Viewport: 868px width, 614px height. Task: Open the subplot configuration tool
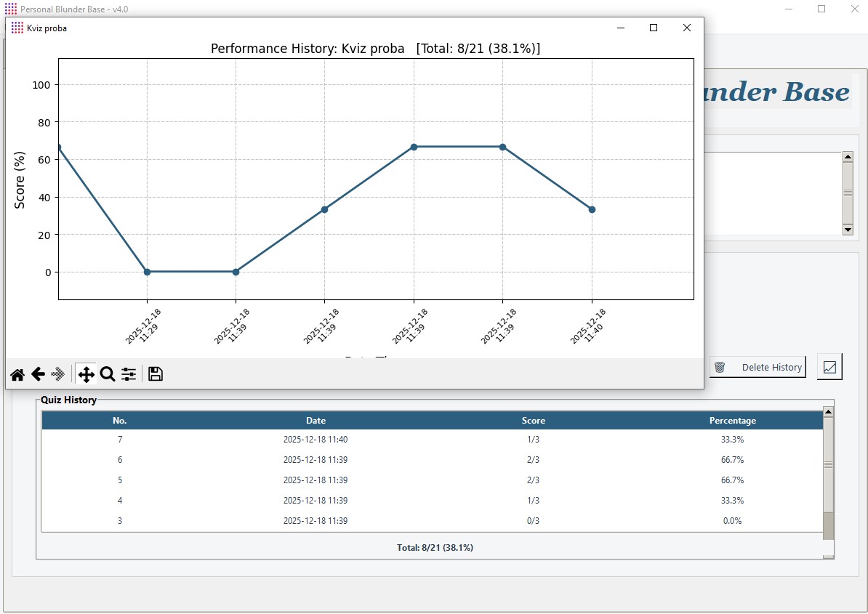pyautogui.click(x=129, y=374)
